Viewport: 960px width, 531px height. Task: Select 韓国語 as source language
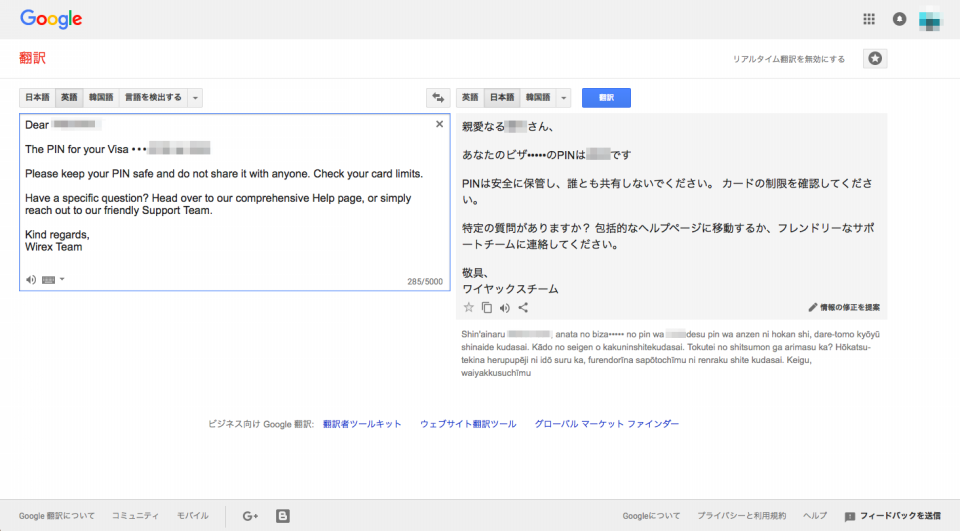pyautogui.click(x=101, y=97)
